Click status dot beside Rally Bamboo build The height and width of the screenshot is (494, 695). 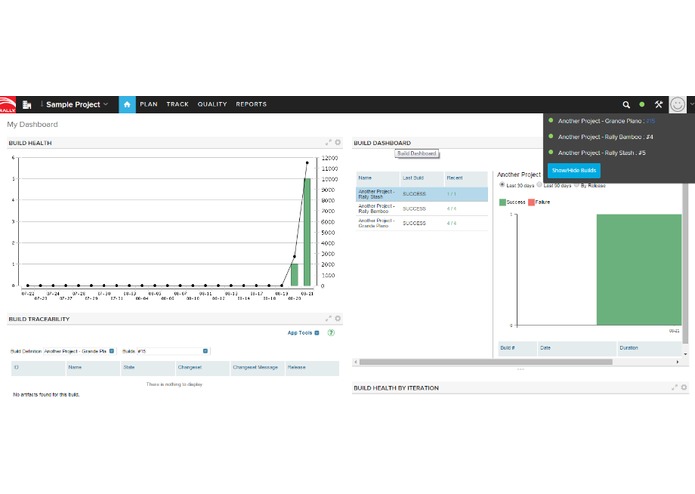[x=551, y=136]
